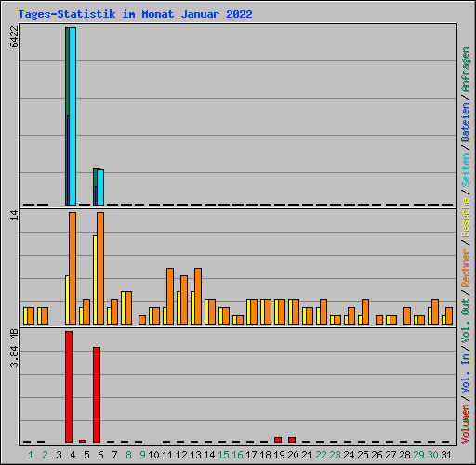Click the Rechner legend label
The height and width of the screenshot is (465, 476).
click(x=466, y=268)
